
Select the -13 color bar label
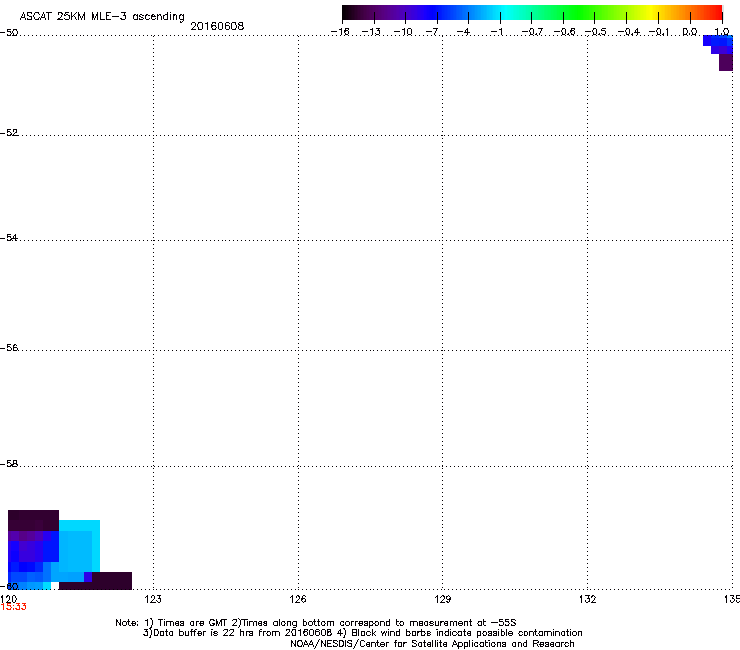(x=371, y=32)
